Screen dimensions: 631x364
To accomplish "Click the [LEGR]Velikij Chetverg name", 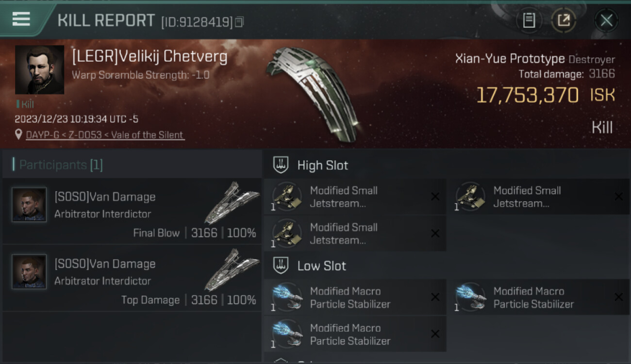I will pos(149,57).
